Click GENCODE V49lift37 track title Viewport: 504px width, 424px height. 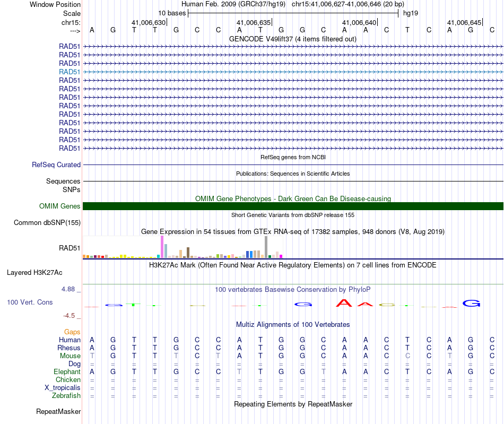coord(293,39)
